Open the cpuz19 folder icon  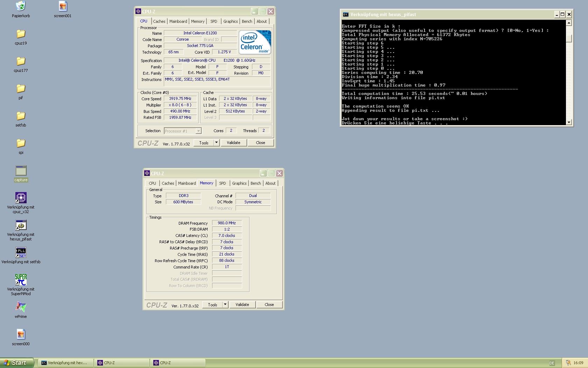click(x=21, y=34)
